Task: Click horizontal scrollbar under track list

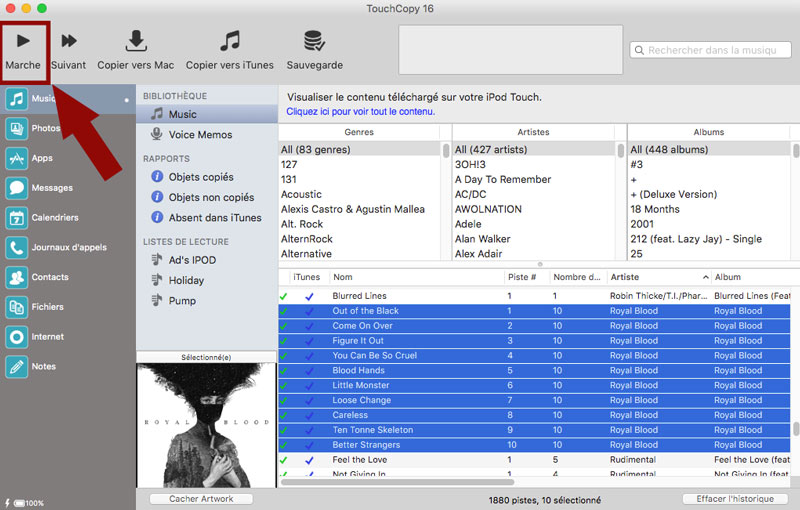Action: 397,481
